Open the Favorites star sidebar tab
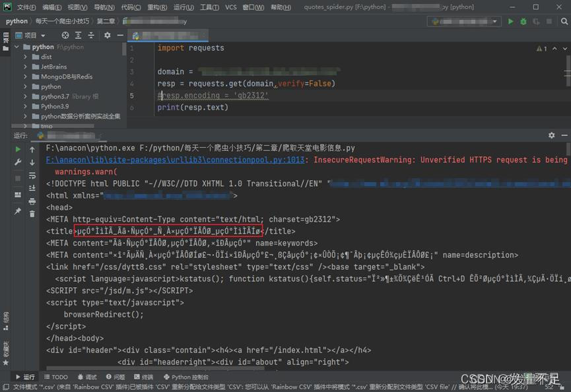 click(5, 354)
